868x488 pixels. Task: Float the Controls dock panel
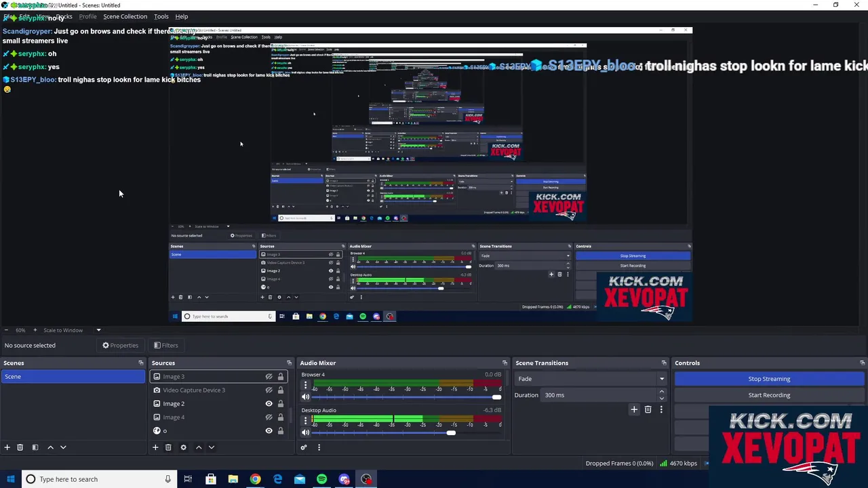click(x=862, y=363)
